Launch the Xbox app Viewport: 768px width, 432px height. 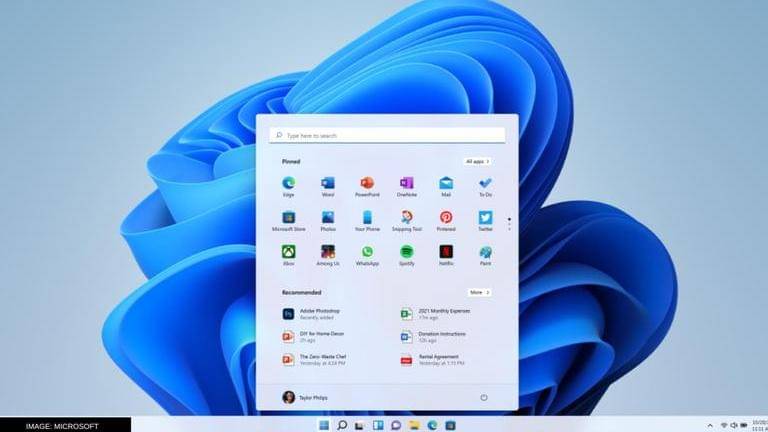click(x=288, y=253)
